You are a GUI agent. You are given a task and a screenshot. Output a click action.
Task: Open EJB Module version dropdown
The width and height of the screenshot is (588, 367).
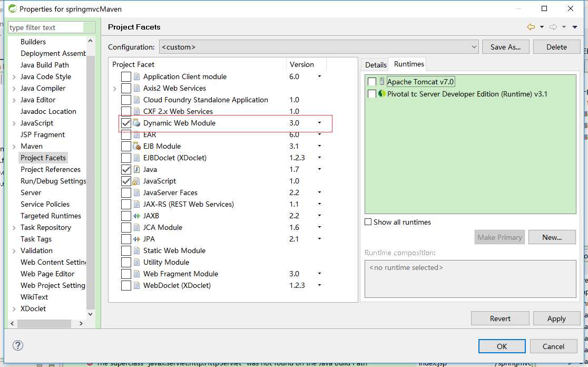[x=319, y=146]
